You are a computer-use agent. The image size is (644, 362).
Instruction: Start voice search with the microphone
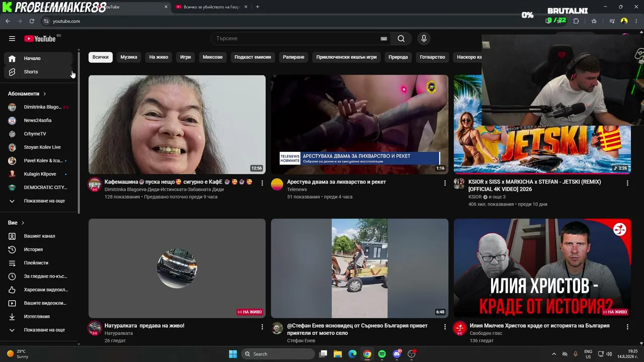[424, 39]
